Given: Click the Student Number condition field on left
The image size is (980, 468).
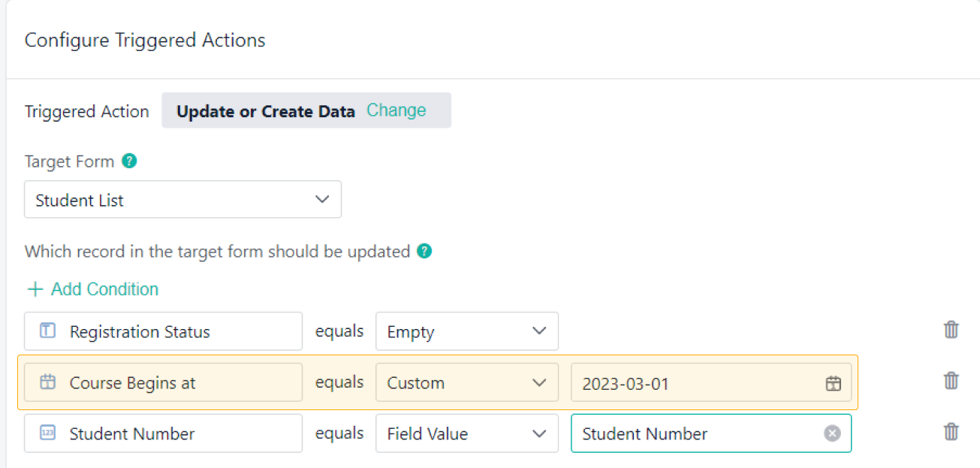Looking at the screenshot, I should pos(163,433).
